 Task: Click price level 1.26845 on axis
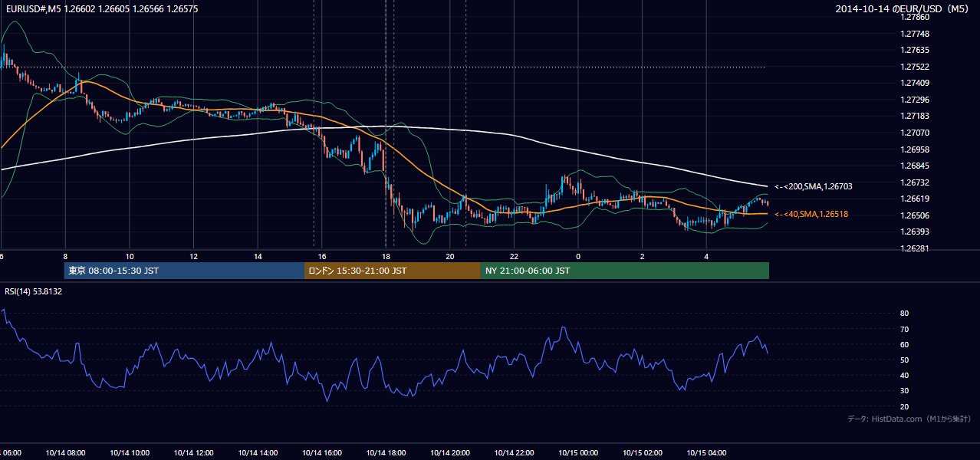[914, 166]
